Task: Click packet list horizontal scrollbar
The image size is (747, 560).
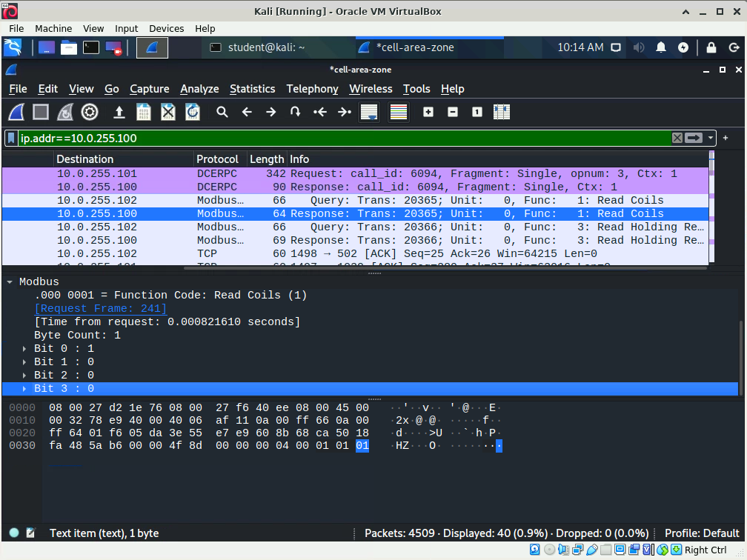Action: click(446, 268)
